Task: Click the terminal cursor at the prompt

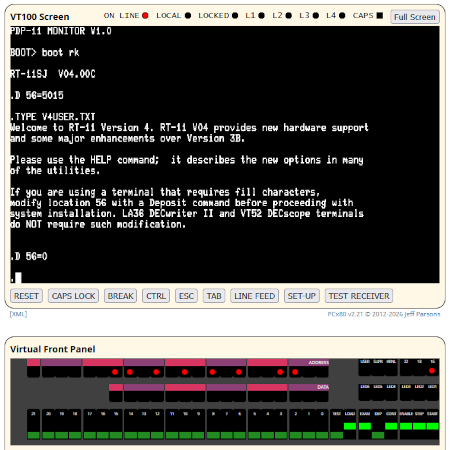Action: tap(18, 278)
